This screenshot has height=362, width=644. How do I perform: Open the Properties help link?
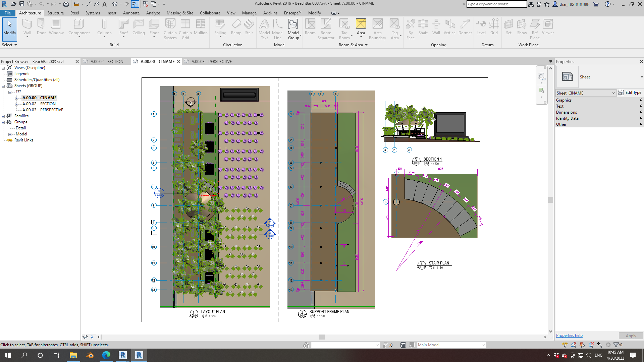(569, 336)
